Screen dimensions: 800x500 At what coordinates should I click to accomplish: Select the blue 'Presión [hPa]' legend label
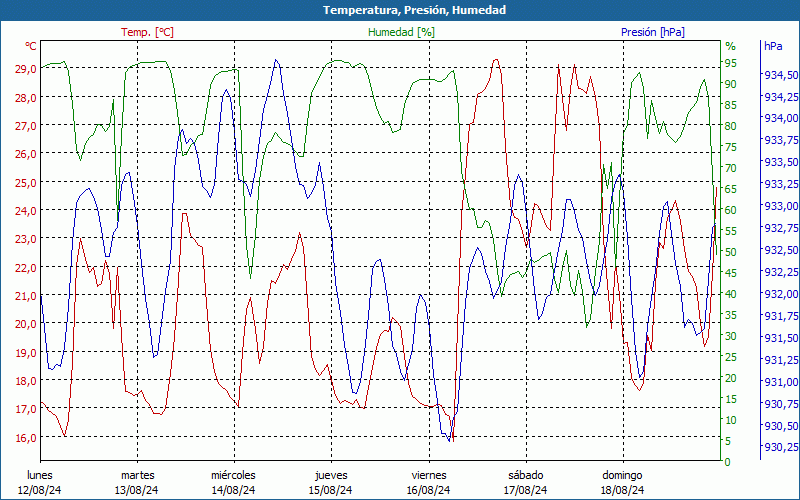(x=653, y=32)
